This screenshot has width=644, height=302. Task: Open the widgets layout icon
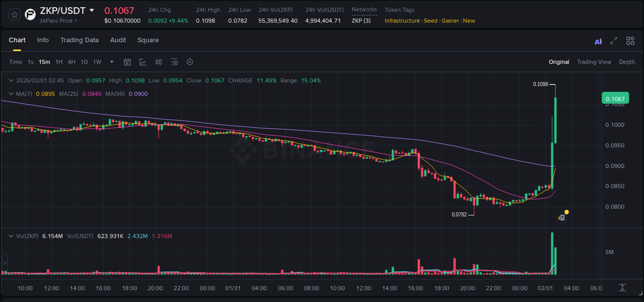630,40
